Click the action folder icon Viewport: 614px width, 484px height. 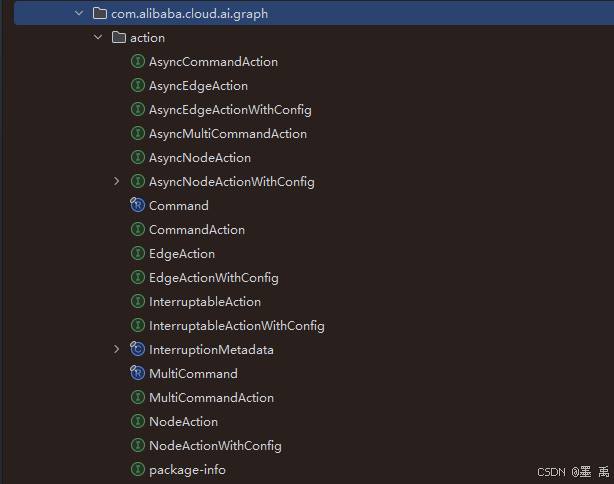(119, 38)
